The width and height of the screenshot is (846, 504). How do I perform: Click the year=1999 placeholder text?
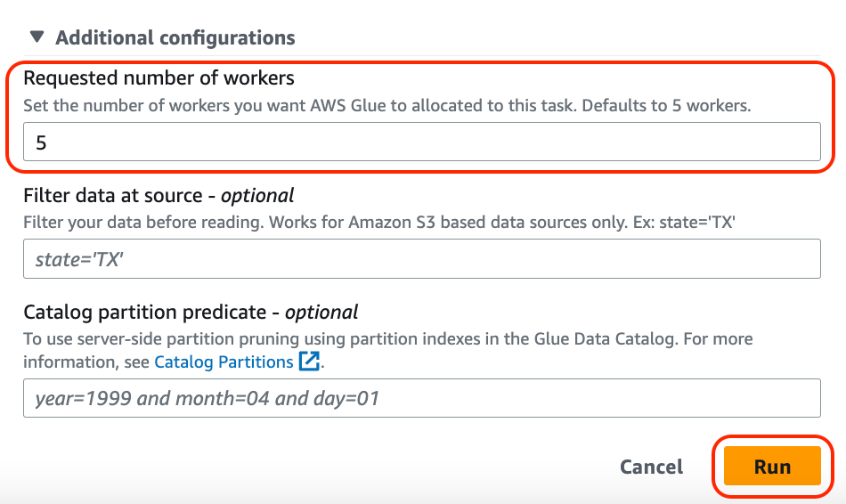[207, 398]
